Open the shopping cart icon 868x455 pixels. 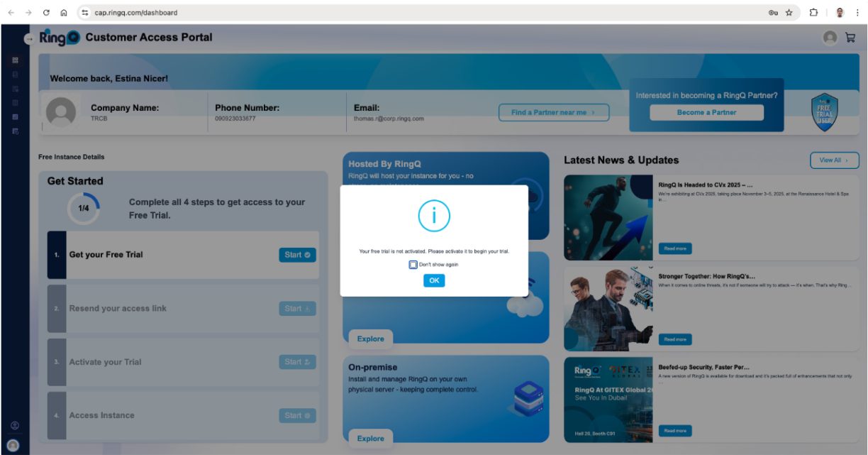(850, 38)
